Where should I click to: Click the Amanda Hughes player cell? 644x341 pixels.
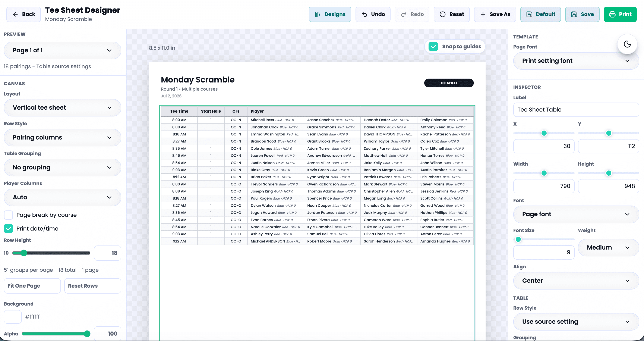pyautogui.click(x=445, y=241)
